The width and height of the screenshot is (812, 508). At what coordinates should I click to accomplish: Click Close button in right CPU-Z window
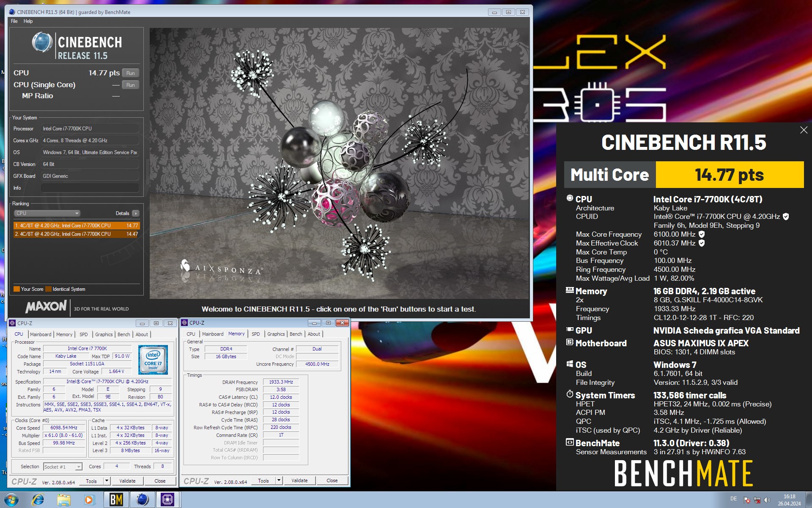tap(332, 480)
